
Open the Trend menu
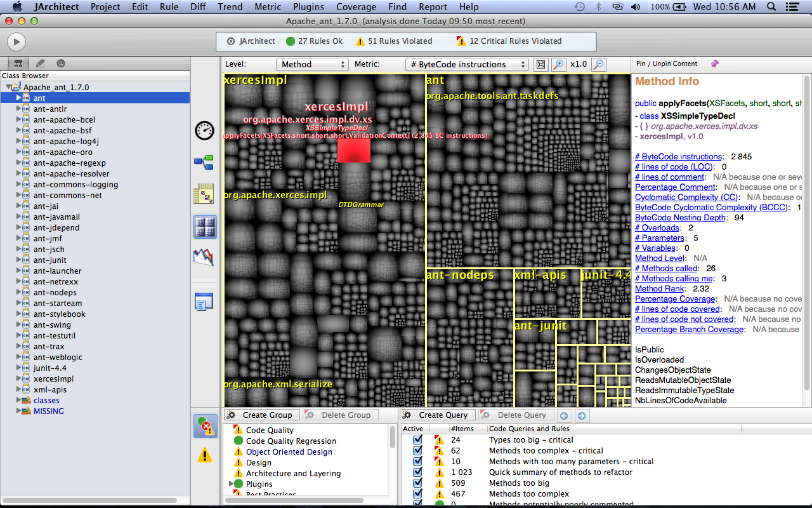point(230,7)
